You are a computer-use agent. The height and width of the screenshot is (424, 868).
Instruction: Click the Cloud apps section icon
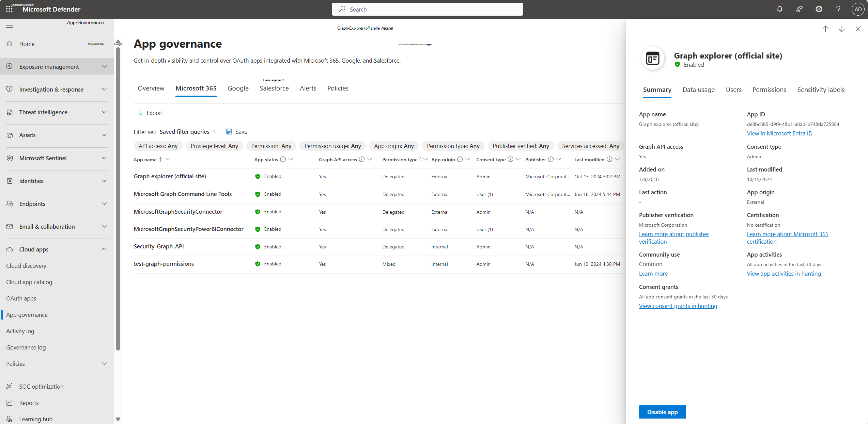tap(10, 249)
